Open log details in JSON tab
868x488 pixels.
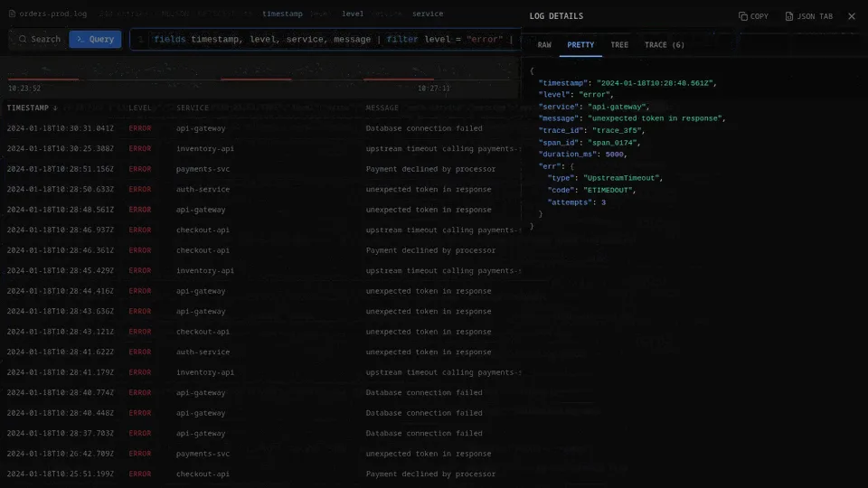[x=808, y=16]
